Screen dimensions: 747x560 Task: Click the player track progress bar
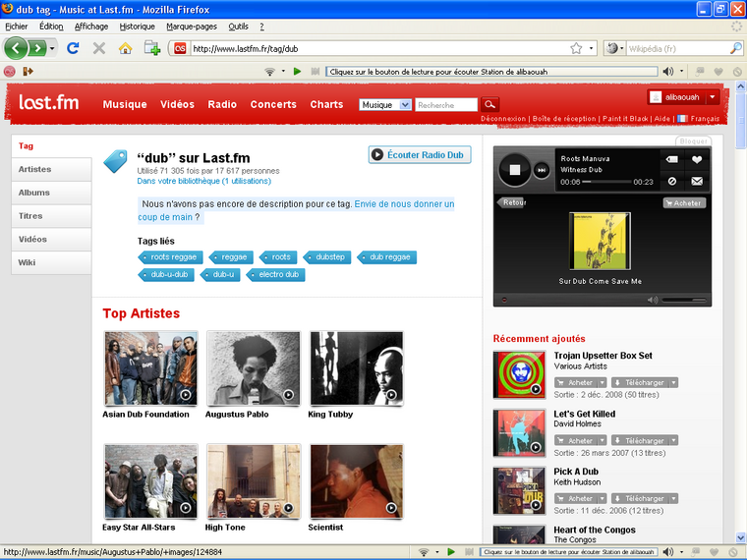pyautogui.click(x=607, y=182)
